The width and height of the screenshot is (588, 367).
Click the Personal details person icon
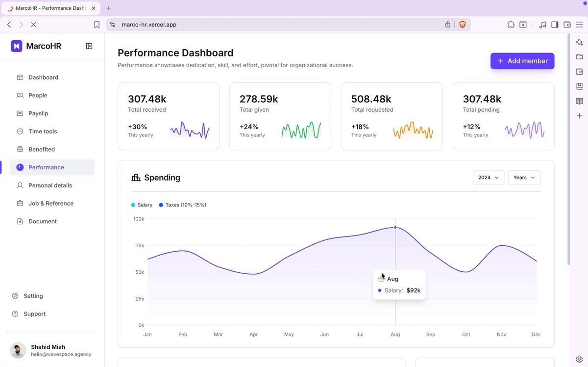[20, 185]
